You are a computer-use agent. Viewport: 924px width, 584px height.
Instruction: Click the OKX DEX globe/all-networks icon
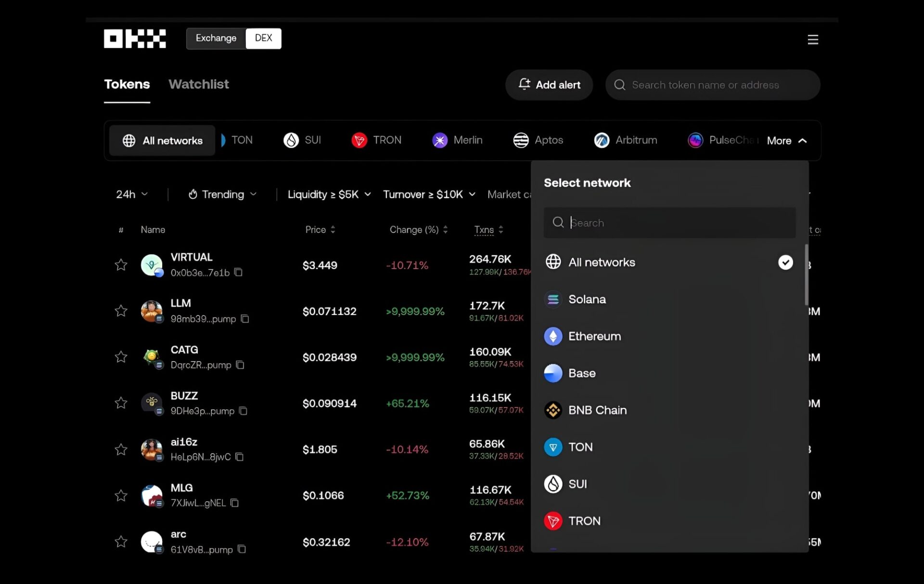coord(129,140)
